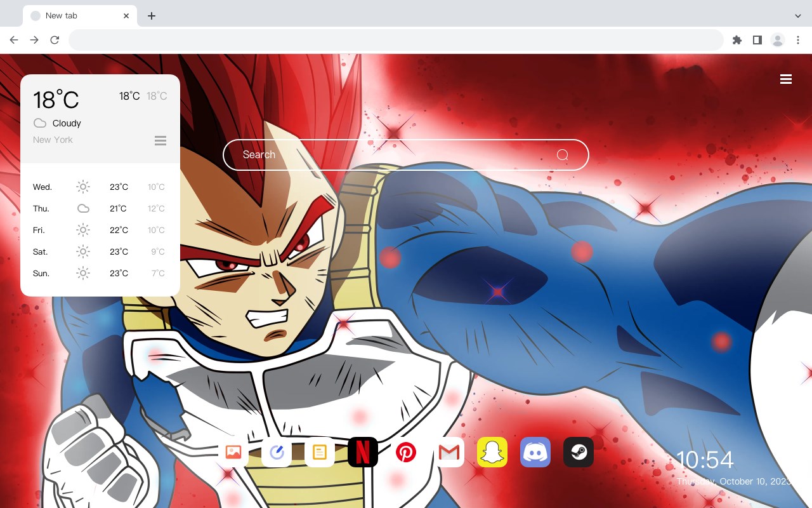
Task: Click the large 18°C current temperature
Action: (56, 100)
